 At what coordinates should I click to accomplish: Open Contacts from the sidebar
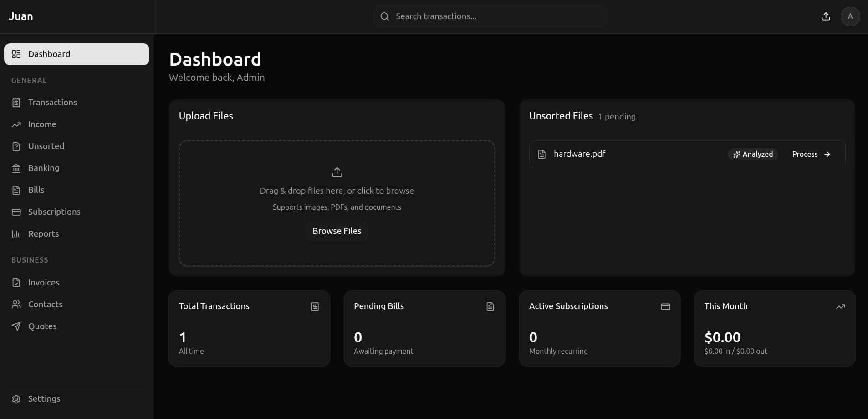click(x=45, y=305)
